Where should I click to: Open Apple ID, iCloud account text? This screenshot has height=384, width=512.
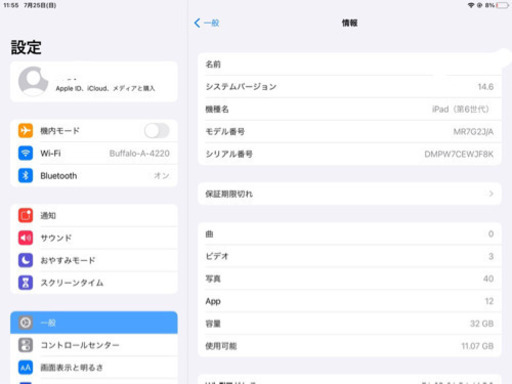coord(105,88)
